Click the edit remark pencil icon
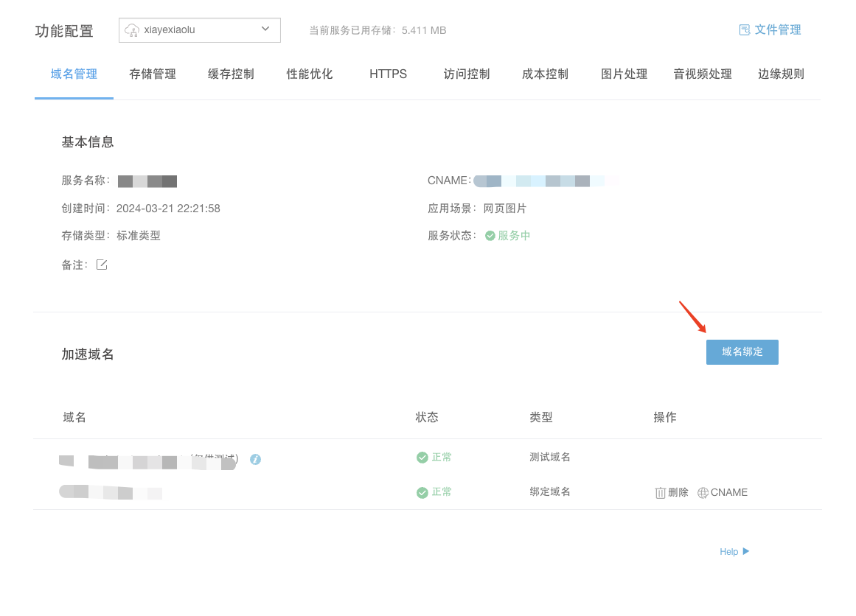 tap(102, 265)
